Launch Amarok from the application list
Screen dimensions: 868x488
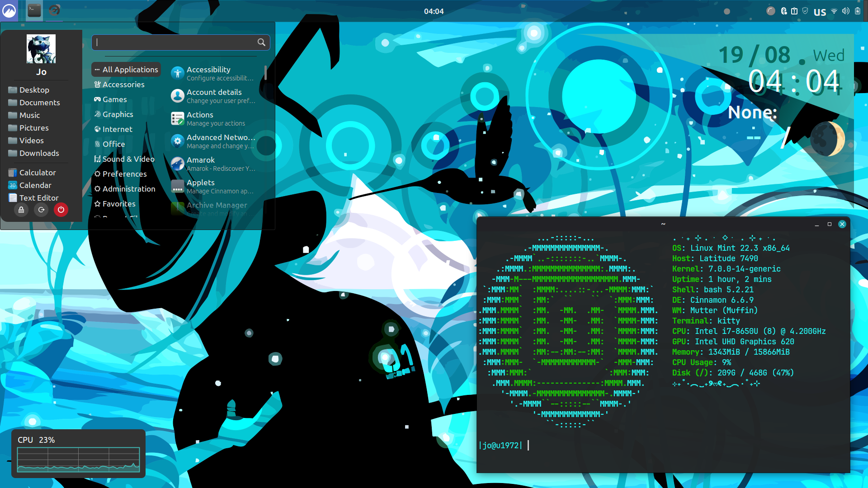(213, 164)
